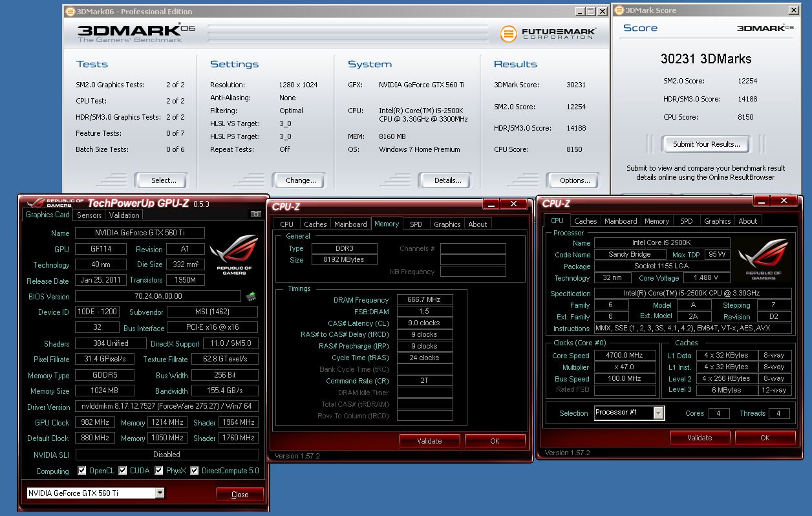
Task: Maximize the 3DMark06 Professional Edition window
Action: coord(590,11)
